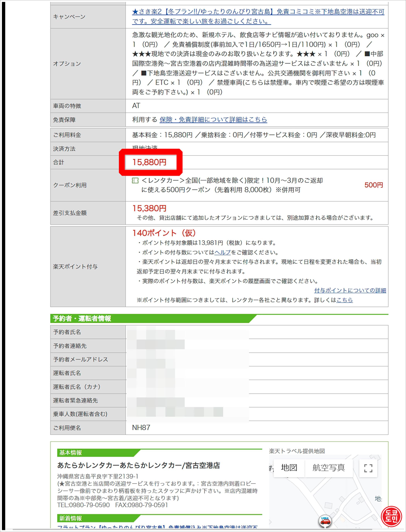
Task: Click the ヘルプ link in points section
Action: click(222, 252)
